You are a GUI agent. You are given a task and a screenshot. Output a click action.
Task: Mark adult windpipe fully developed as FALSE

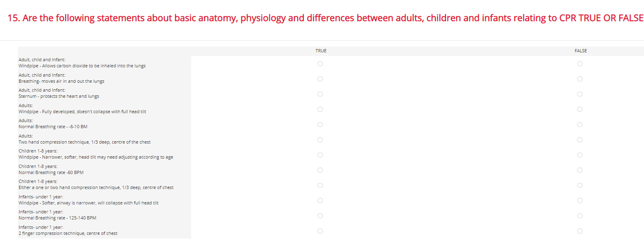click(580, 110)
